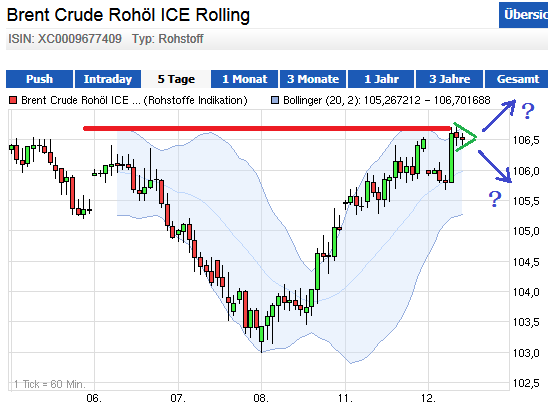This screenshot has width=548, height=408.
Task: Click the 102,5 price axis label
Action: [x=526, y=383]
